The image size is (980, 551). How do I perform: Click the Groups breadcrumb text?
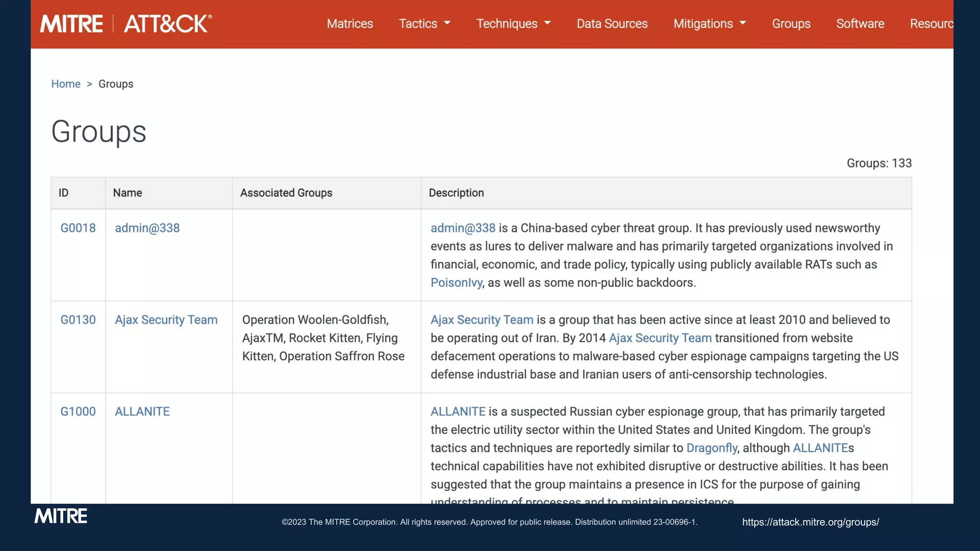[116, 84]
